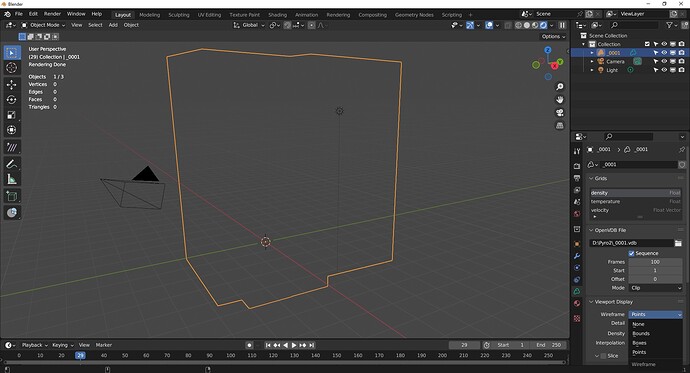Switch to the Modeling workspace tab
Viewport: 690px width, 373px height.
click(x=150, y=15)
